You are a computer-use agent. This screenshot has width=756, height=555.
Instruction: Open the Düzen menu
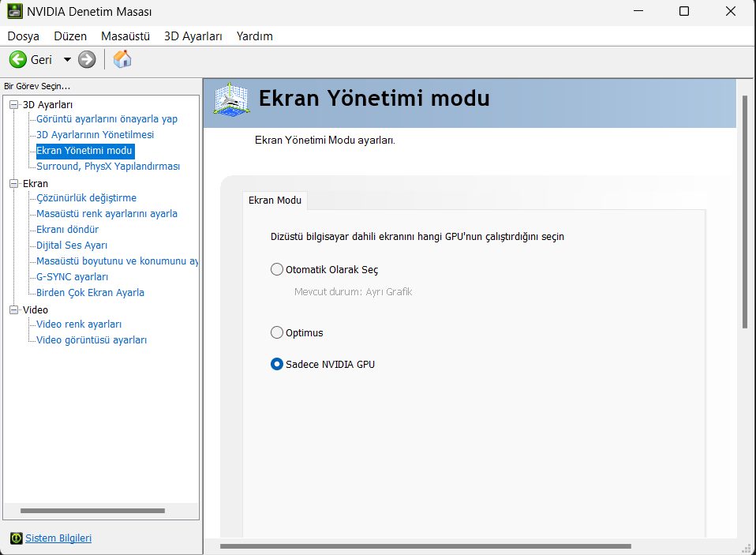click(70, 36)
